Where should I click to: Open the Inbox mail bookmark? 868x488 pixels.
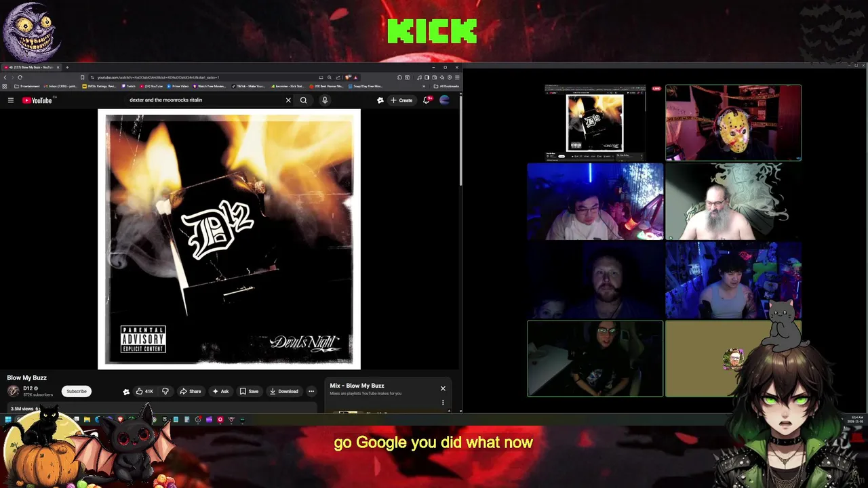(61, 86)
